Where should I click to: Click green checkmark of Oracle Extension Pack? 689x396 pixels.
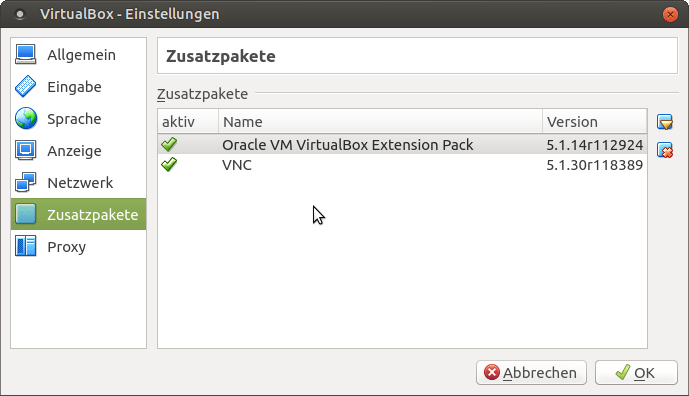(x=169, y=144)
